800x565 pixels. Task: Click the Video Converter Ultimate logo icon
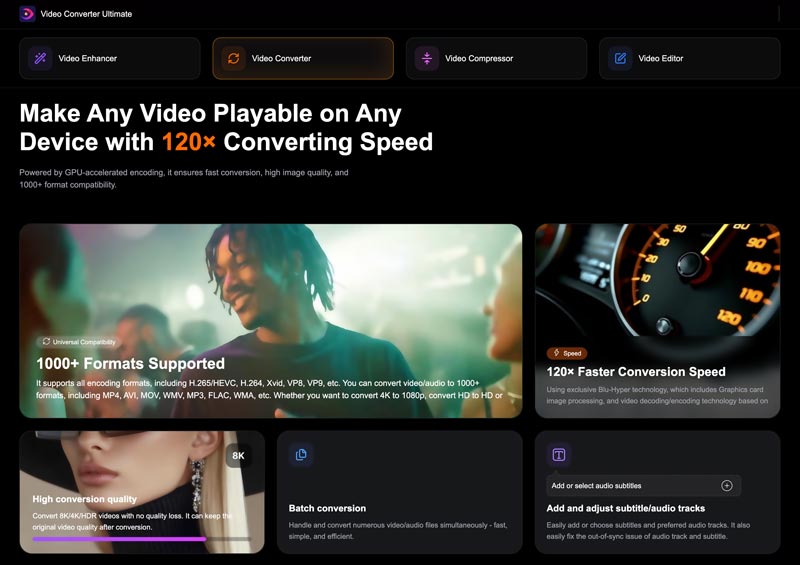tap(27, 14)
